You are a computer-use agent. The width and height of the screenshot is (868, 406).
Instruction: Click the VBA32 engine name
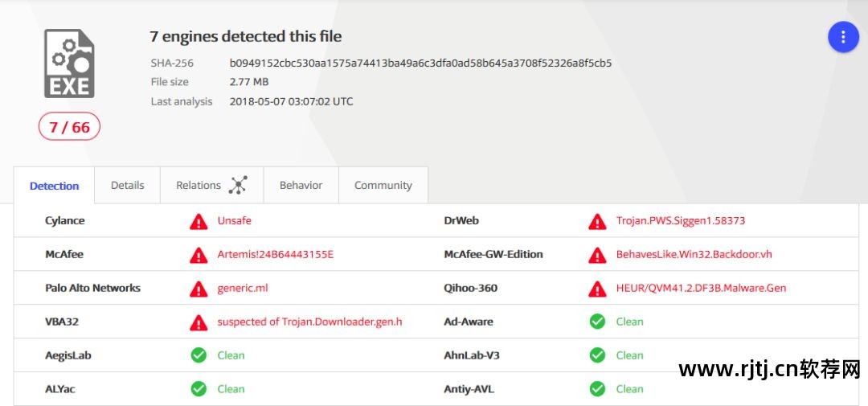(x=61, y=322)
